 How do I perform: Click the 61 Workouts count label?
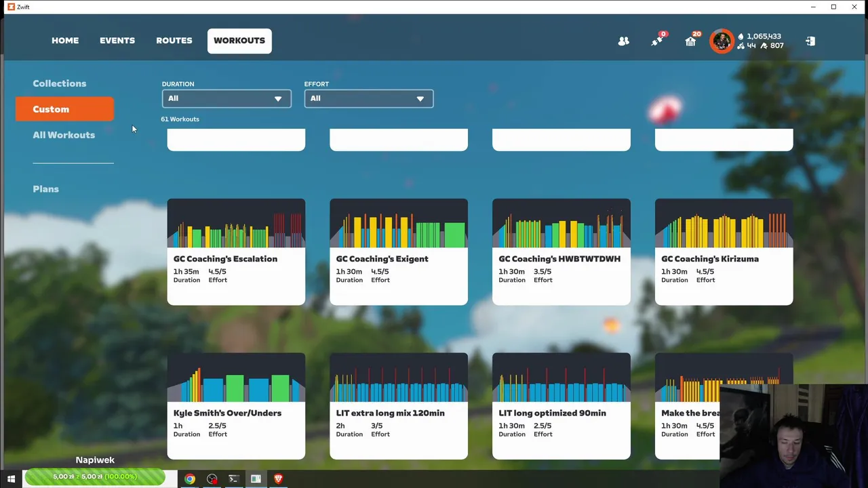pos(180,119)
